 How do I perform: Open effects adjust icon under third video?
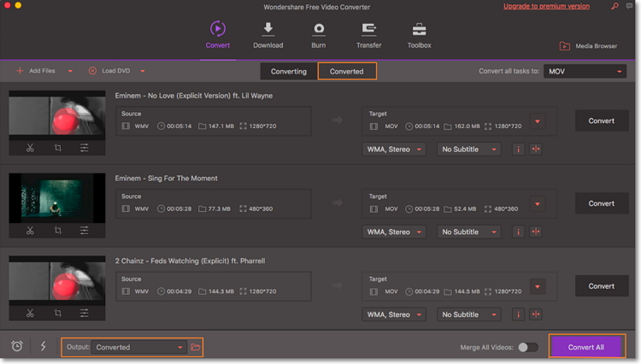[x=85, y=313]
